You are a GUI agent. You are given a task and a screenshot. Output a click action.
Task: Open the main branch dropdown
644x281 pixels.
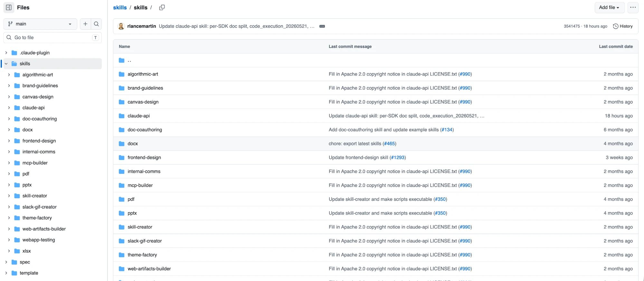coord(40,24)
